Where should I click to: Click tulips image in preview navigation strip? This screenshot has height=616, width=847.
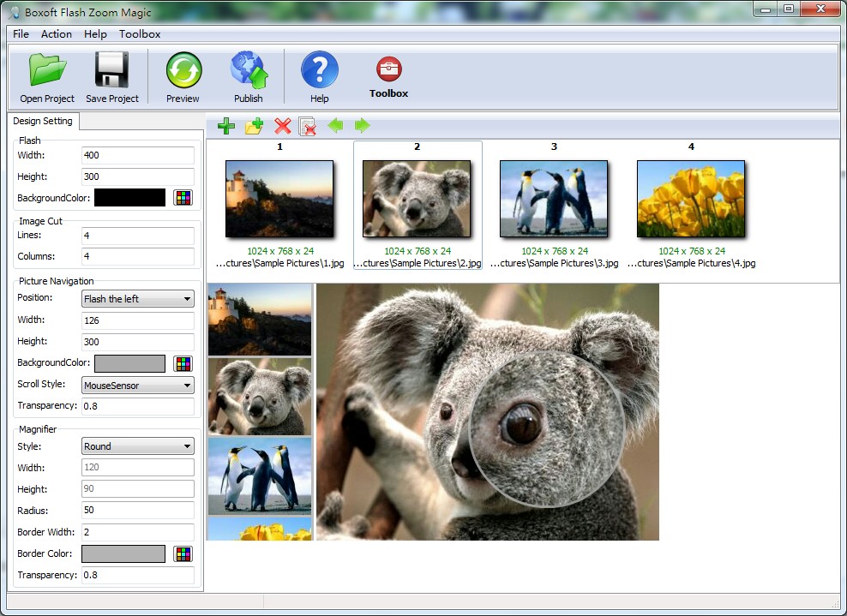(260, 529)
